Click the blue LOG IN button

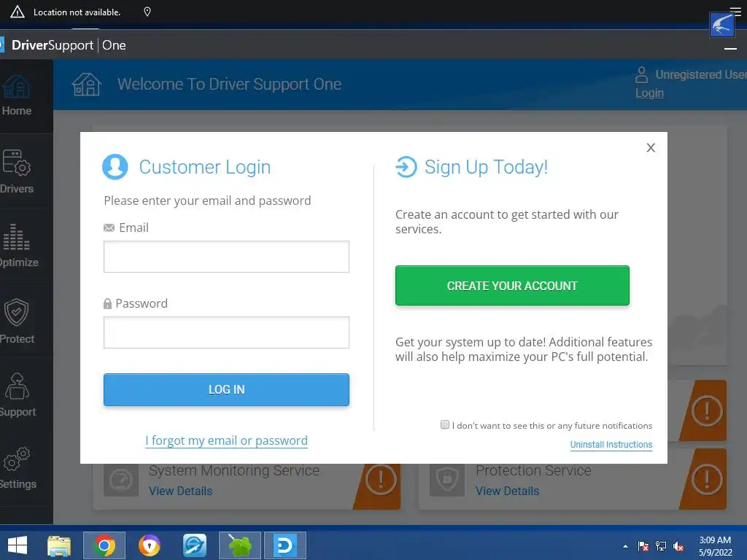tap(226, 389)
